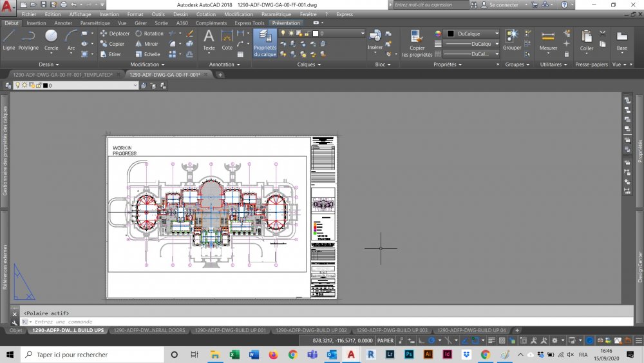
Task: Click the Texte annotation tool
Action: pyautogui.click(x=209, y=40)
